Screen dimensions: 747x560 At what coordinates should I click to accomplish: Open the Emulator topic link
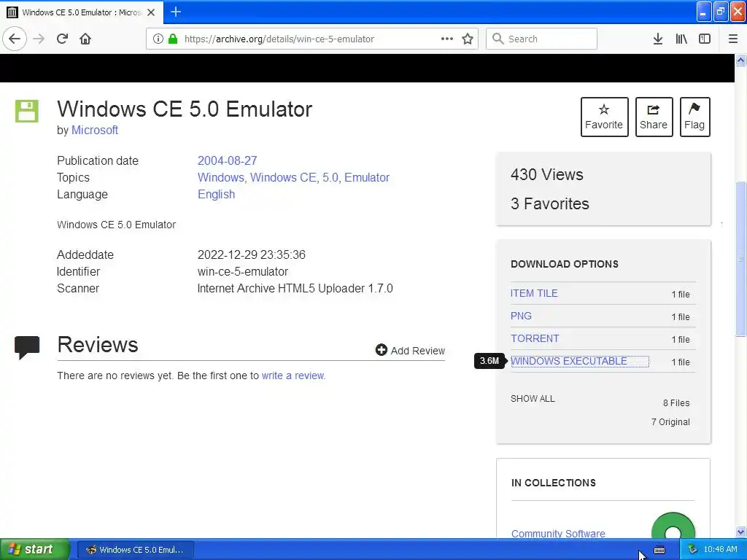367,177
